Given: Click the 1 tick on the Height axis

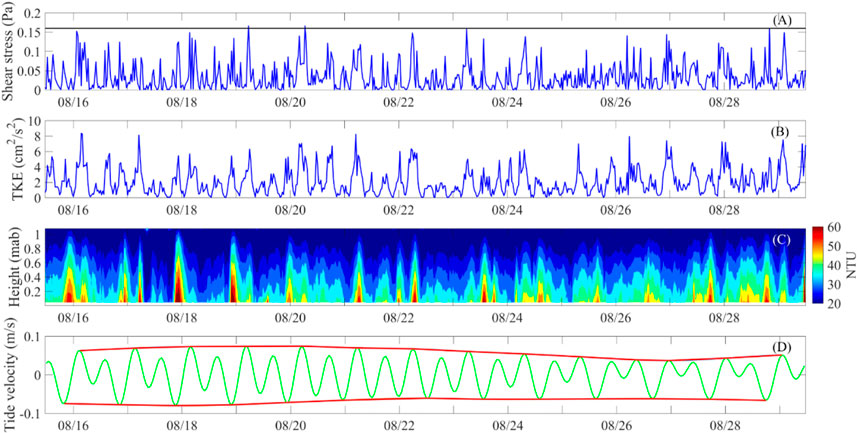Looking at the screenshot, I should (x=38, y=234).
